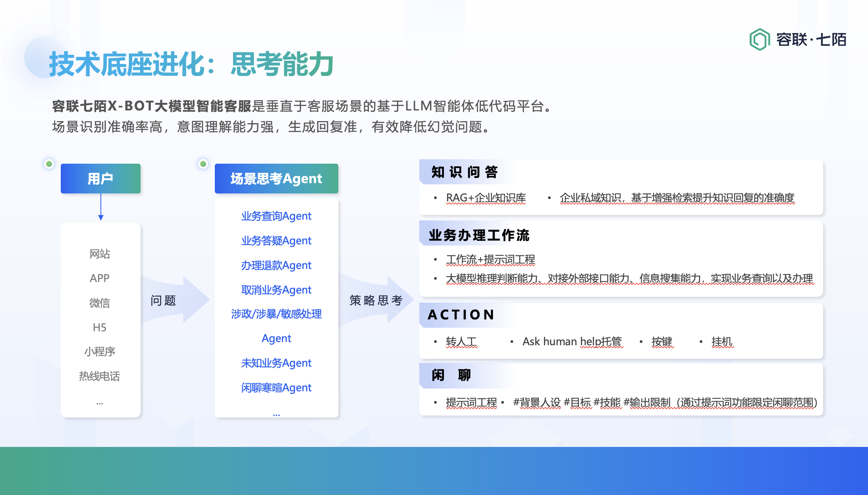Click the Ask human help托管 item
868x495 pixels.
pos(572,341)
